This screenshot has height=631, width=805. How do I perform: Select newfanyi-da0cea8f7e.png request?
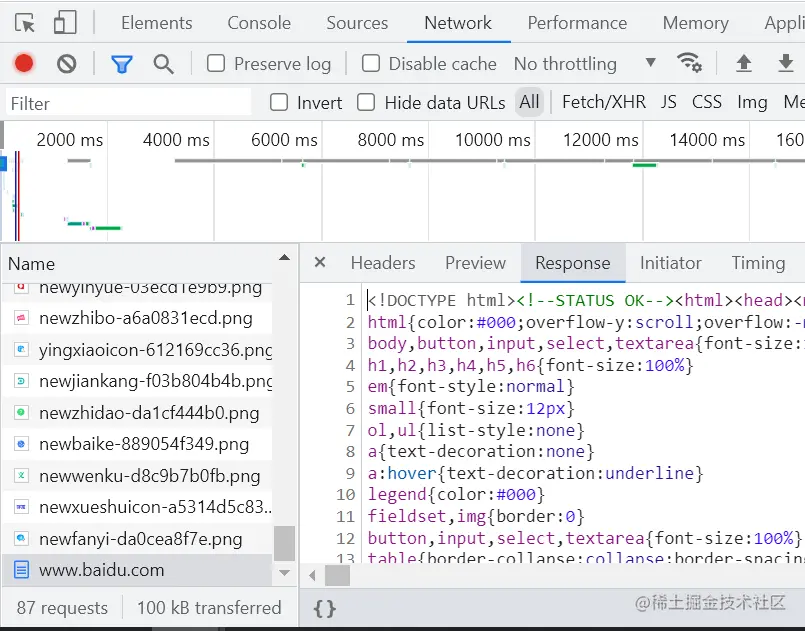[x=137, y=539]
